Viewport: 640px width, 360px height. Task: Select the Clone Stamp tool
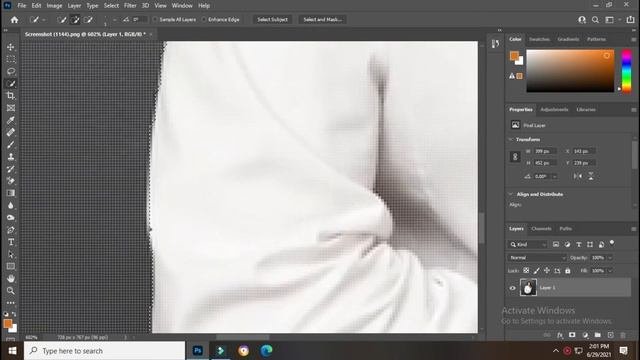tap(11, 157)
